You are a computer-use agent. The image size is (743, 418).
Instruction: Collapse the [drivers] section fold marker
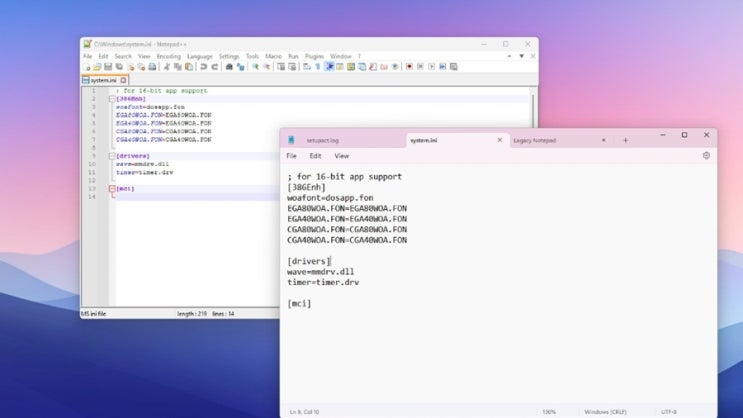click(x=112, y=156)
